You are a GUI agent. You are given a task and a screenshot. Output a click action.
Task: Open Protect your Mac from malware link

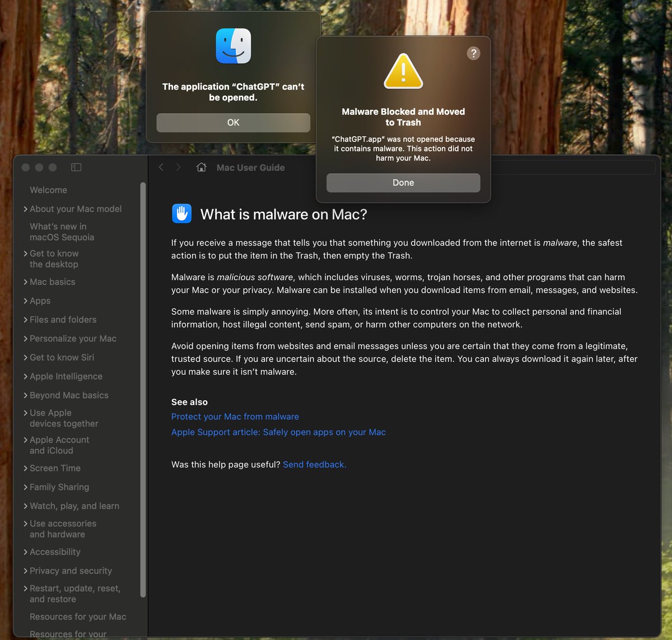coord(235,416)
